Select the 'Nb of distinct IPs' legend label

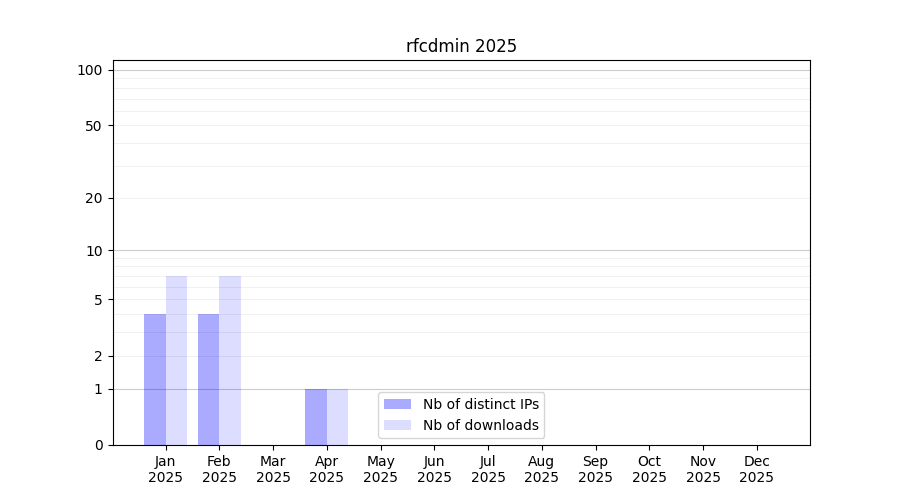(481, 404)
